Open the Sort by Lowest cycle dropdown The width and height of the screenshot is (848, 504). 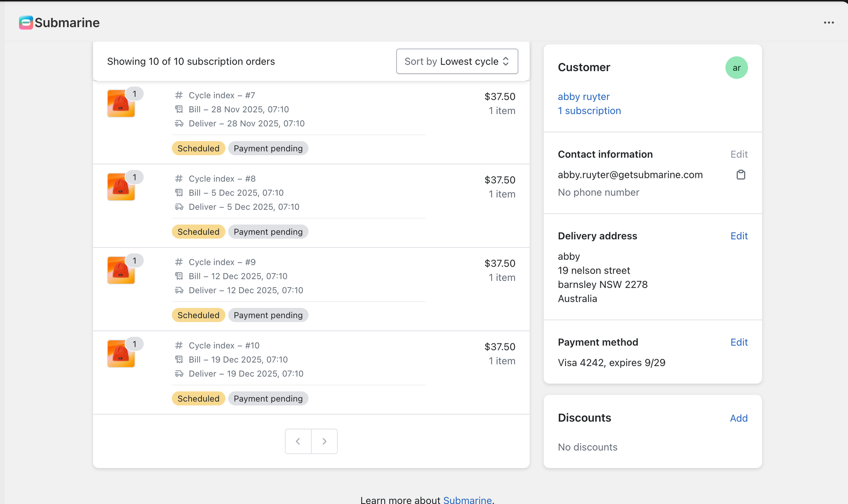pos(457,61)
